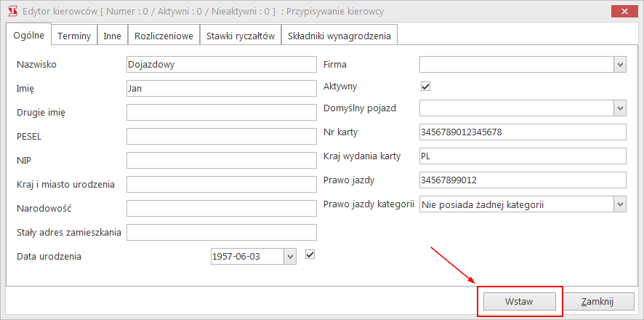The image size is (644, 320).
Task: Toggle the Data urodzenia checkbox
Action: pyautogui.click(x=310, y=255)
